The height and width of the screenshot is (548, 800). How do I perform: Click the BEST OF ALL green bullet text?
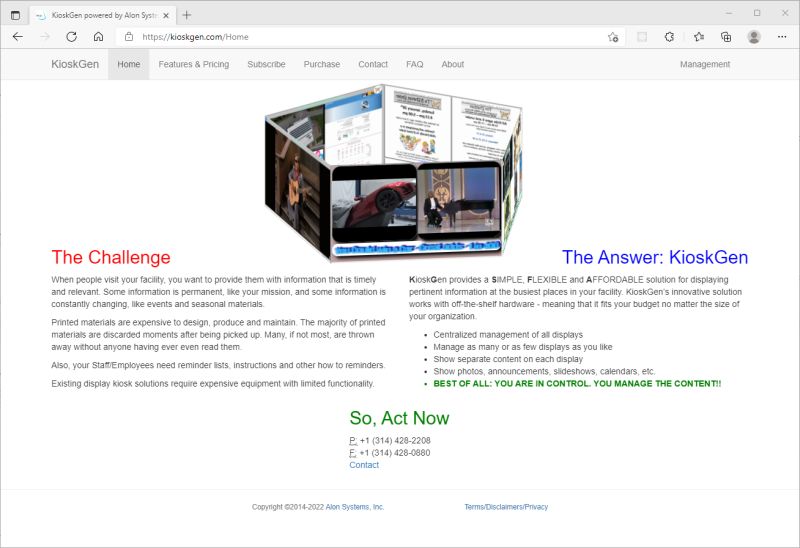tap(577, 383)
